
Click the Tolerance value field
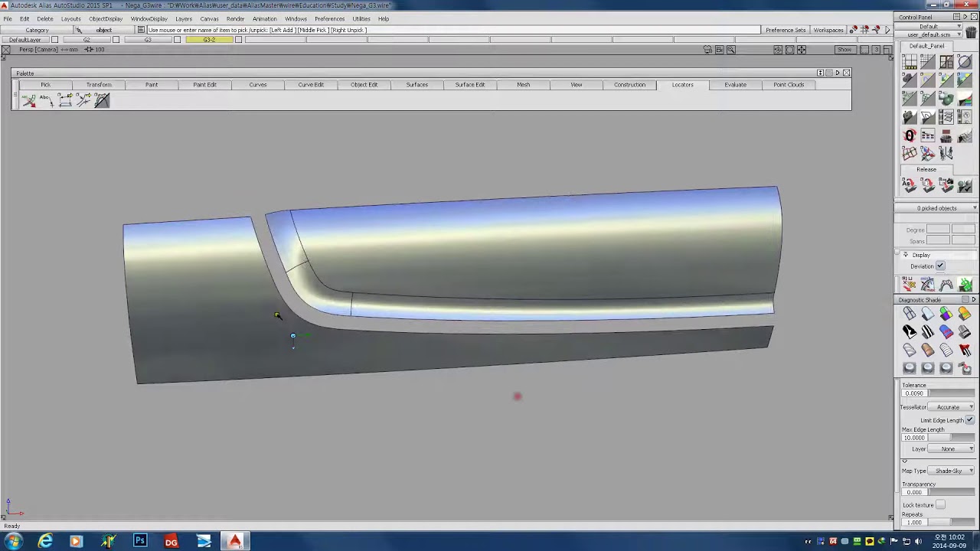tap(915, 393)
